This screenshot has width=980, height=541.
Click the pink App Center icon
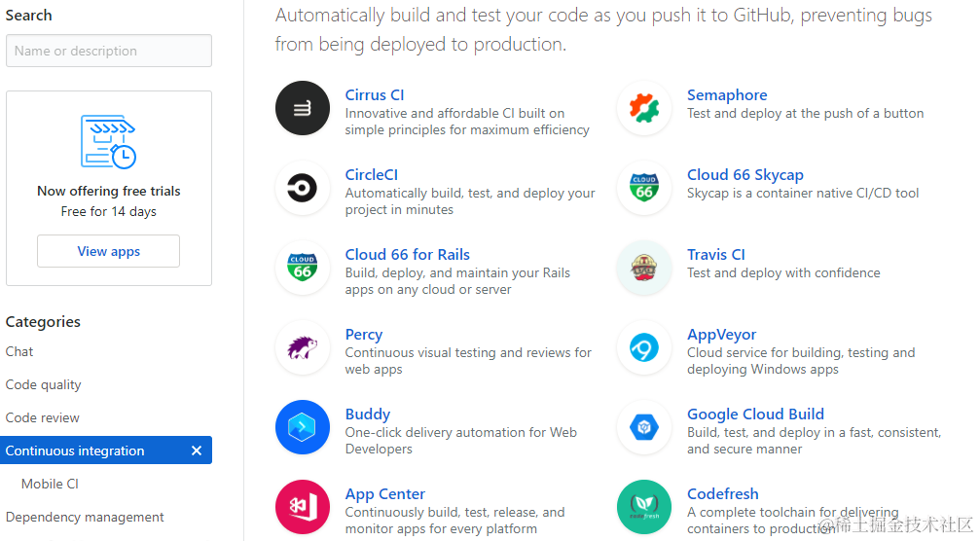303,507
